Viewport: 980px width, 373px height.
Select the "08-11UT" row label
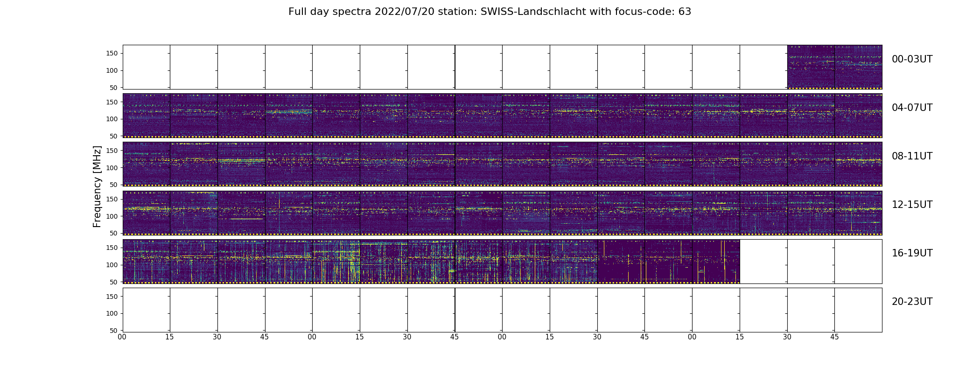point(912,156)
